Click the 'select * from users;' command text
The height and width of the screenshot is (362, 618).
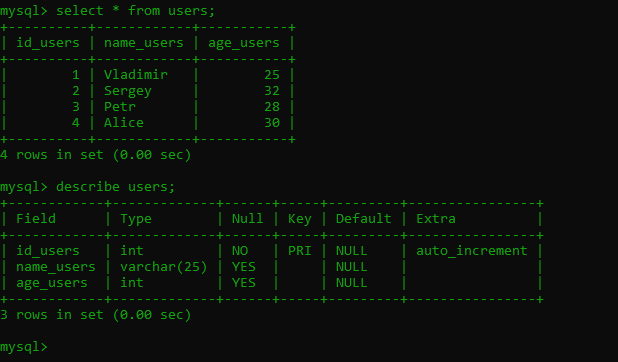[x=136, y=11]
